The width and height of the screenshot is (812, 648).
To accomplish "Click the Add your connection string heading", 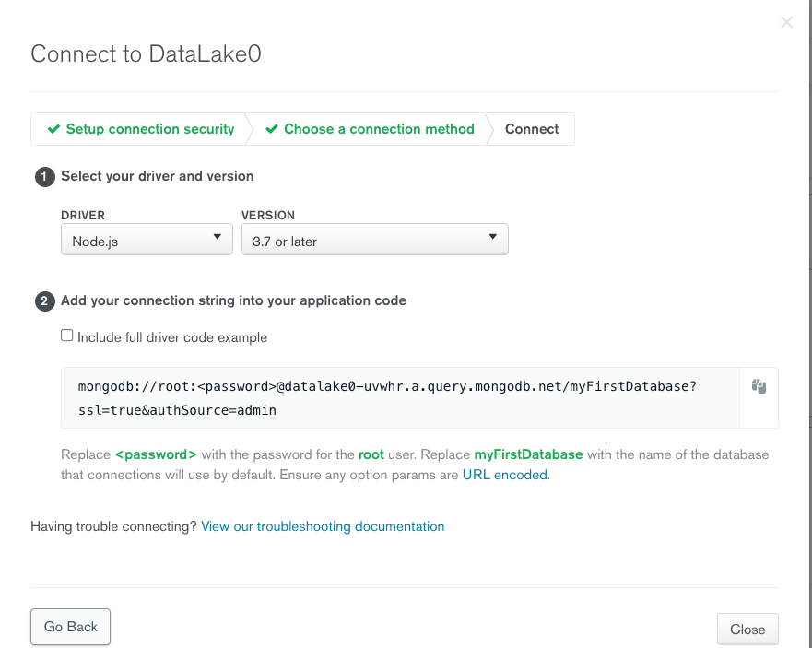I will (x=233, y=300).
